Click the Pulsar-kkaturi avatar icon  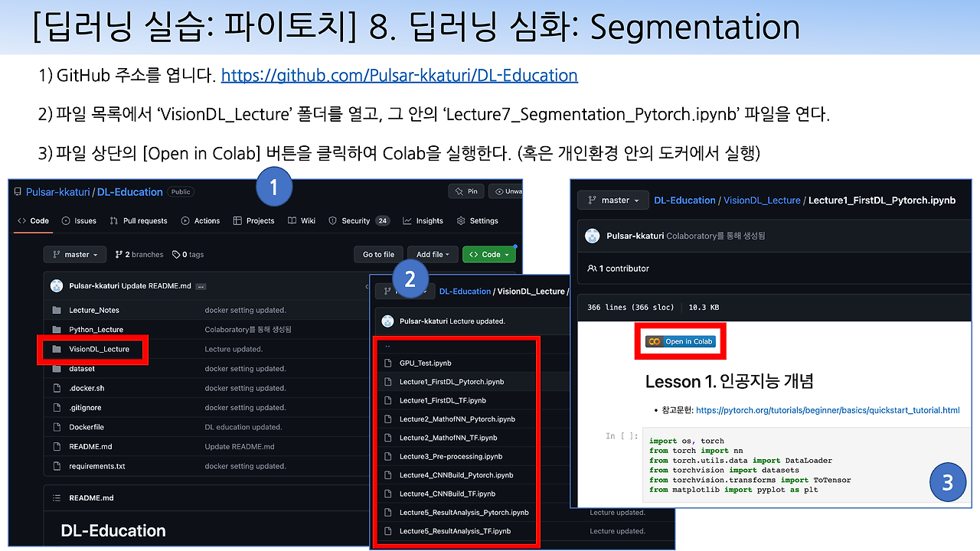(57, 285)
